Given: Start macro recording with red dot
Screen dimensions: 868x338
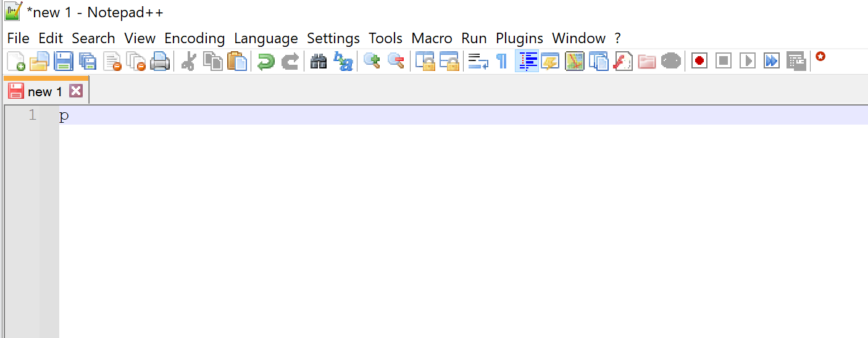Looking at the screenshot, I should pyautogui.click(x=699, y=61).
